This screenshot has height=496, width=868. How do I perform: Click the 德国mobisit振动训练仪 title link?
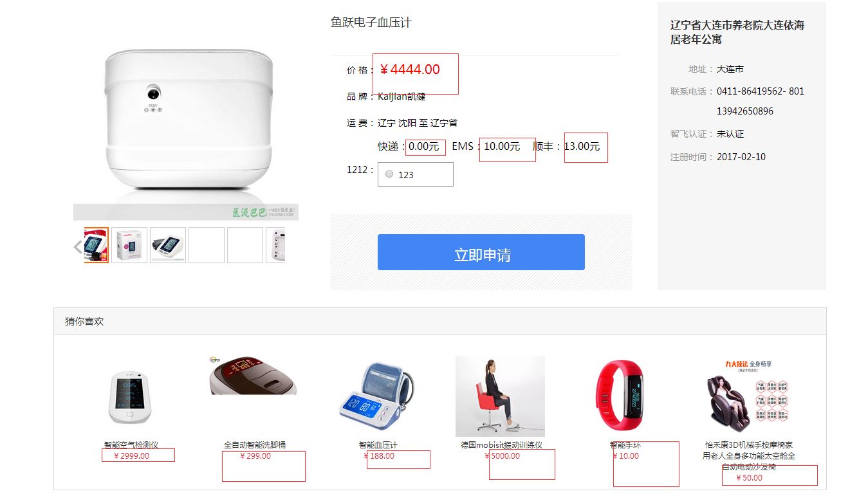(501, 445)
